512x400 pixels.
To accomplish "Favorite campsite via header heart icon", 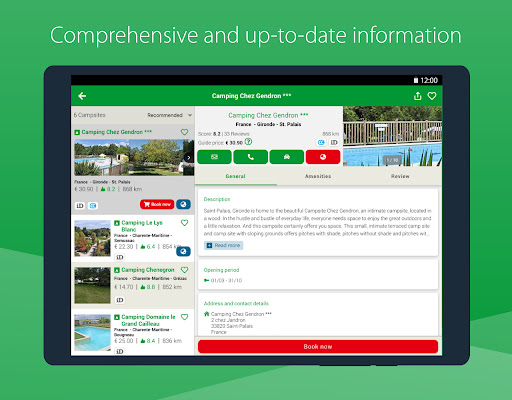I will [x=432, y=96].
